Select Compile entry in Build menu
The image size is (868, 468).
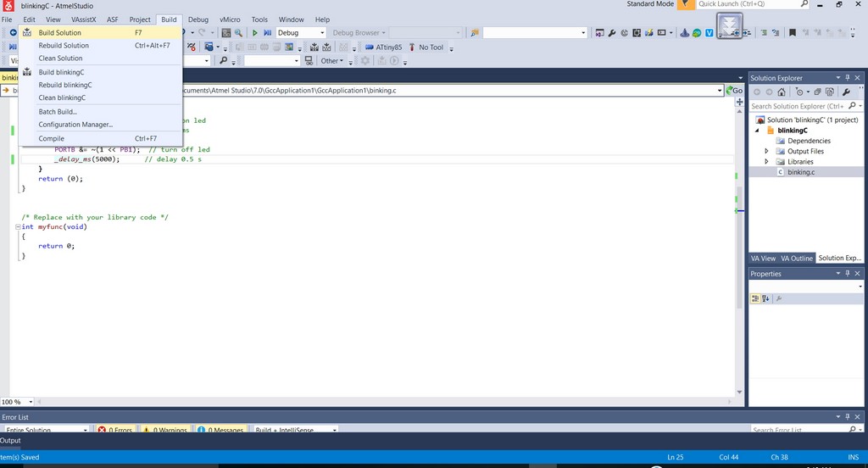pyautogui.click(x=100, y=138)
